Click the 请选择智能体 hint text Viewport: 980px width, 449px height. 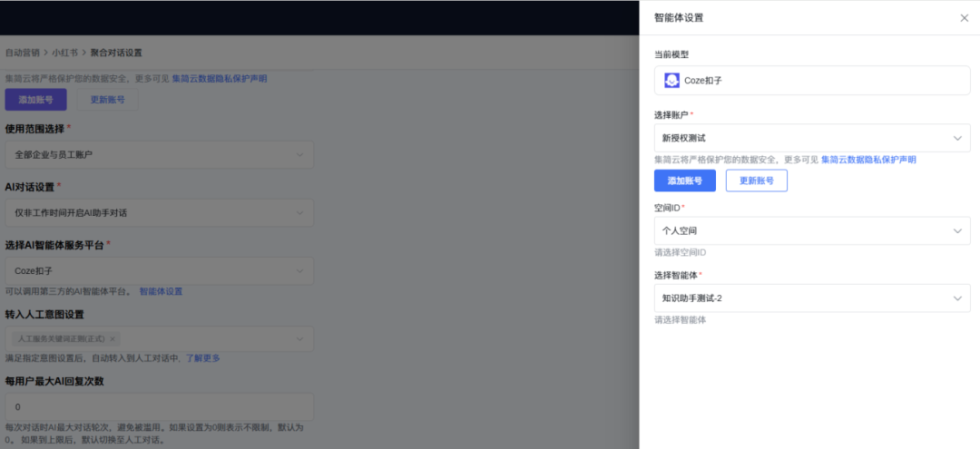coord(680,320)
